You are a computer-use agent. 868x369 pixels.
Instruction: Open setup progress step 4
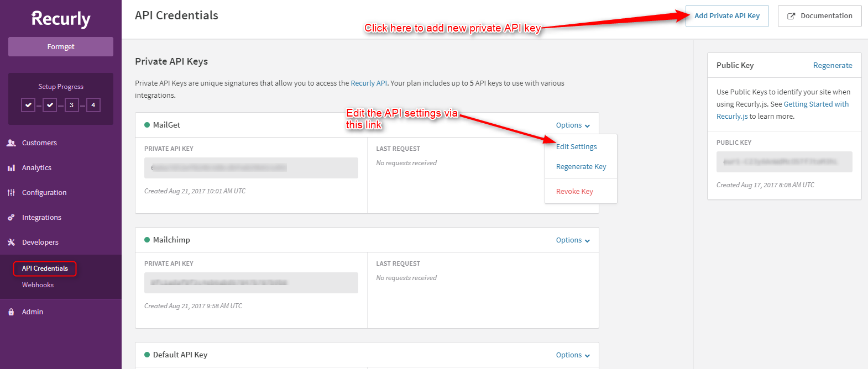click(x=93, y=105)
